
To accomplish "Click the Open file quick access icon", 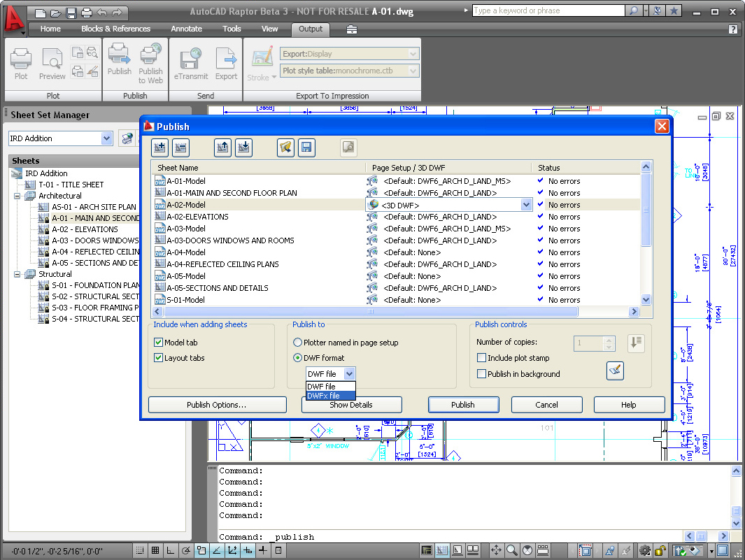I will point(56,13).
